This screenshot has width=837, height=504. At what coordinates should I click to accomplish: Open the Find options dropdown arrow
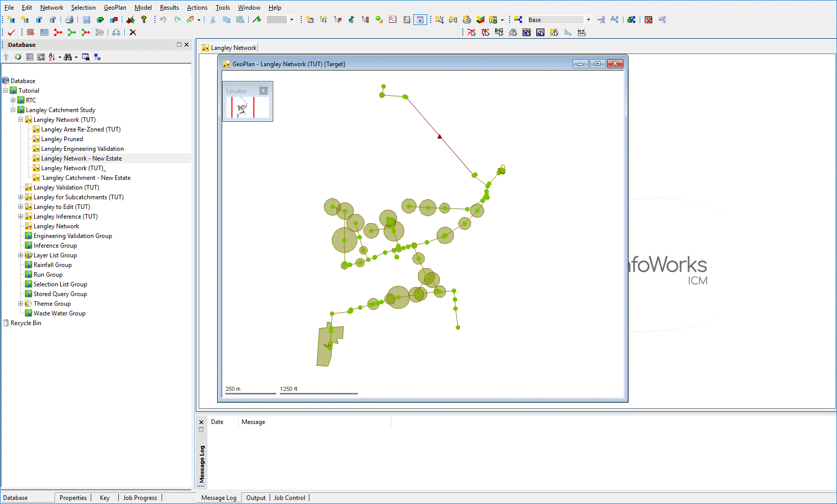(x=76, y=57)
